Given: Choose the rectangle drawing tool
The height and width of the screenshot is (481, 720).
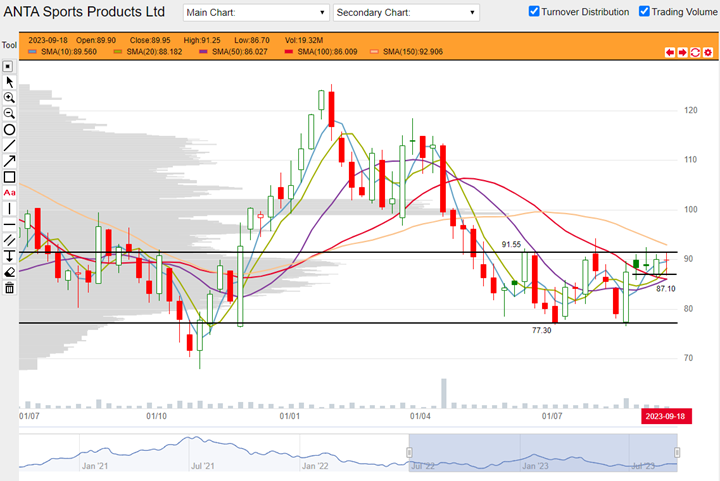Looking at the screenshot, I should pos(9,177).
